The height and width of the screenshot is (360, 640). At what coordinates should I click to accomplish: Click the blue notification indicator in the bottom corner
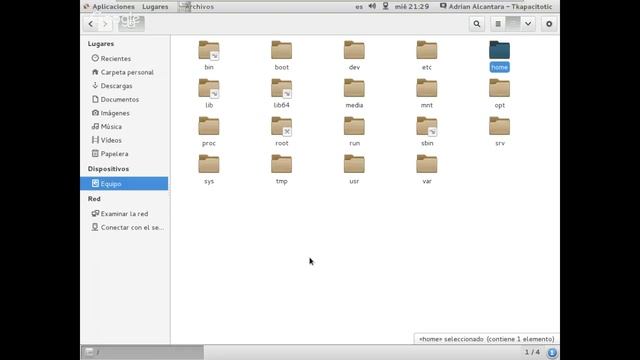point(552,352)
